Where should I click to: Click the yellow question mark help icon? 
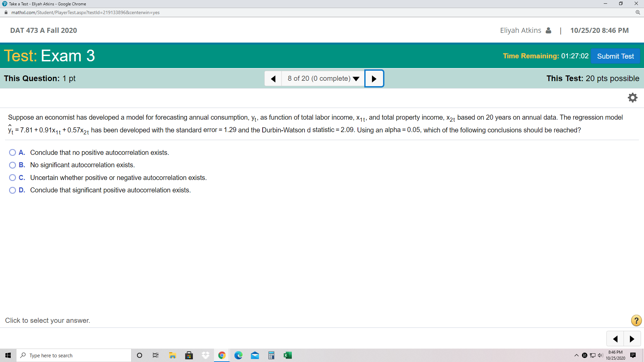pyautogui.click(x=636, y=320)
